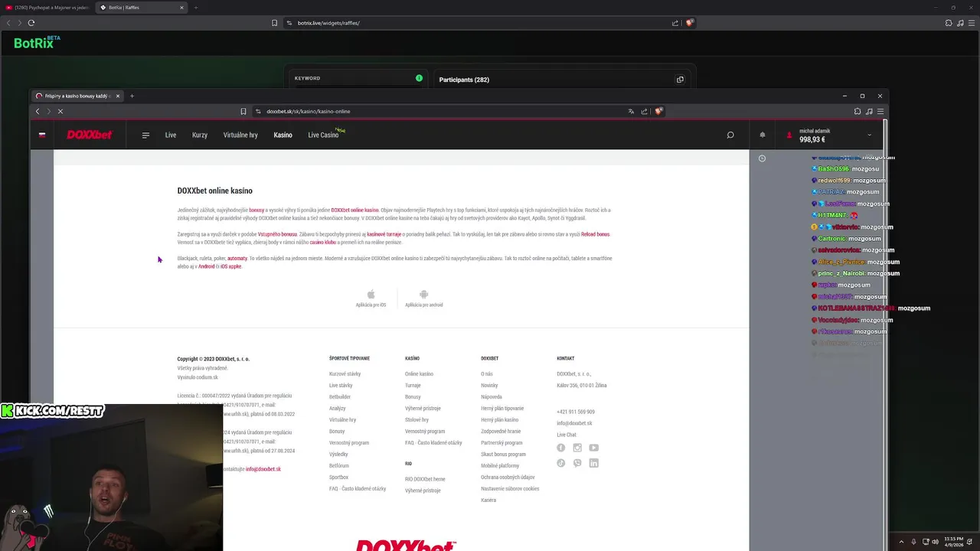The height and width of the screenshot is (551, 980).
Task: Expand the michal adamik account dropdown
Action: click(x=869, y=135)
